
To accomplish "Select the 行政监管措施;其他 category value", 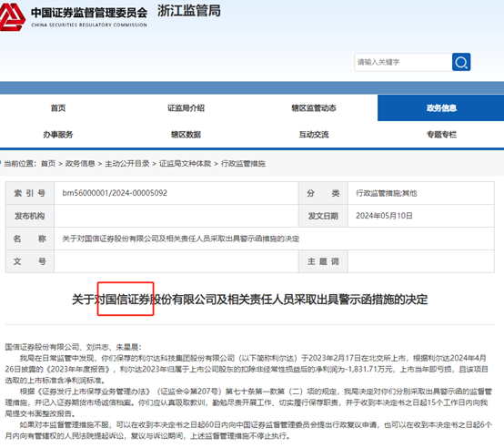I will pyautogui.click(x=386, y=193).
